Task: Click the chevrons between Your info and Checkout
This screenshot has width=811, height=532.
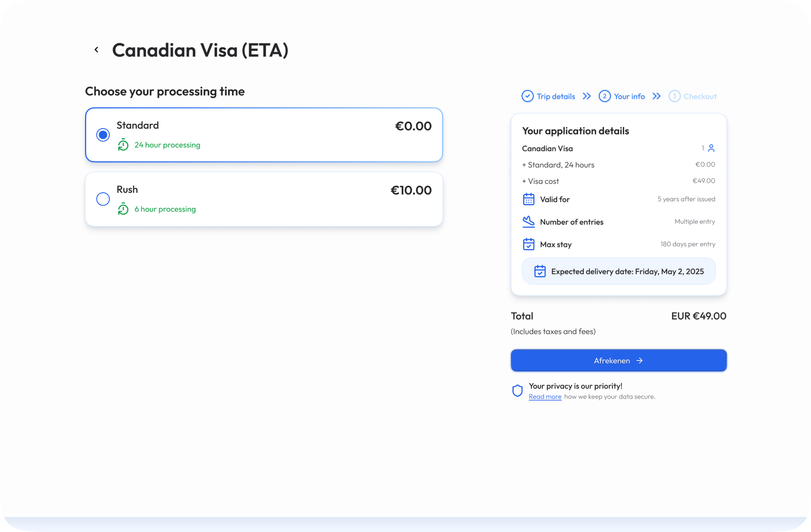Action: [657, 96]
